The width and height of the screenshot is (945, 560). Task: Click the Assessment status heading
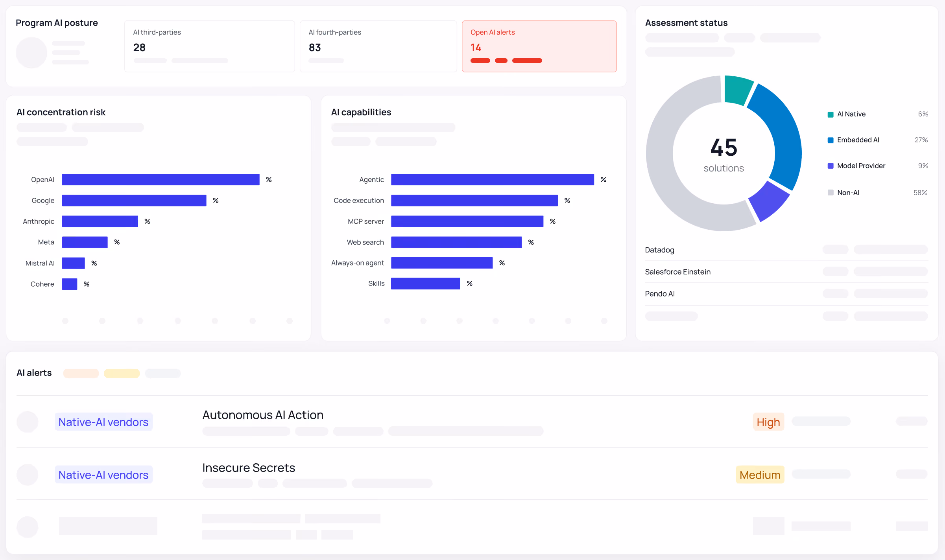[x=687, y=23]
